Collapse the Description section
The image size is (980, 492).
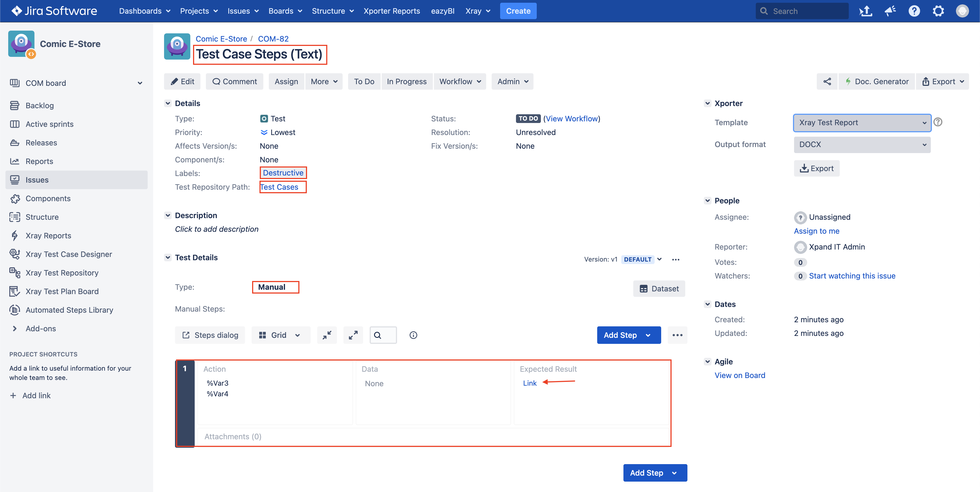(x=168, y=215)
